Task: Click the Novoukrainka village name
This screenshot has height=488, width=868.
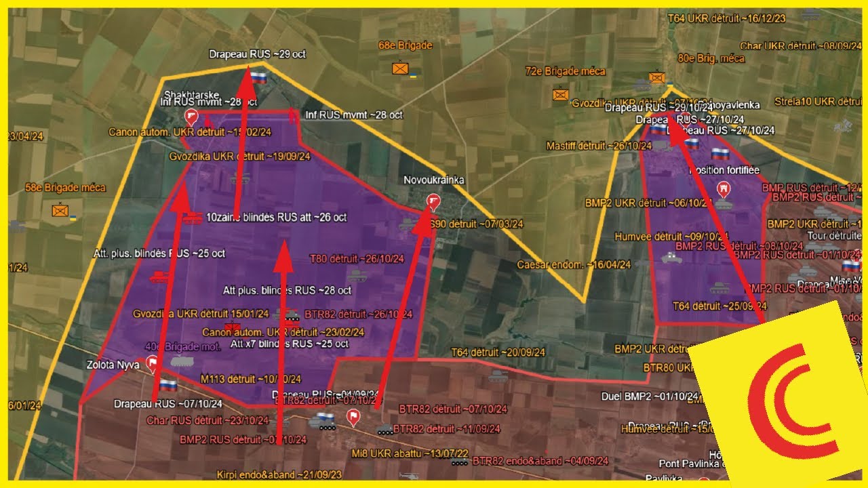Action: (434, 180)
